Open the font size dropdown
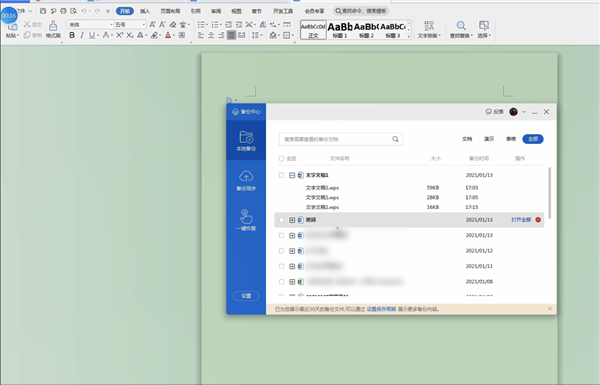 pyautogui.click(x=143, y=24)
